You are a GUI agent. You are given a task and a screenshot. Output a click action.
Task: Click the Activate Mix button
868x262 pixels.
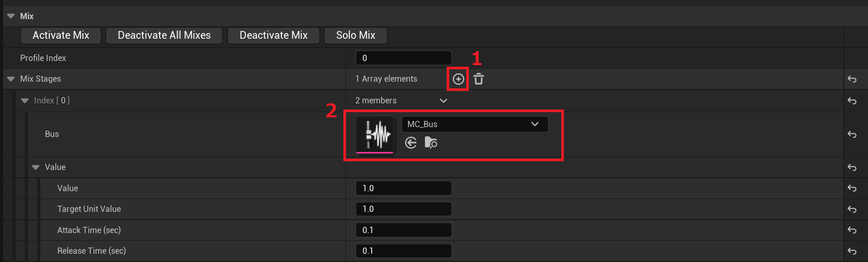[x=61, y=35]
